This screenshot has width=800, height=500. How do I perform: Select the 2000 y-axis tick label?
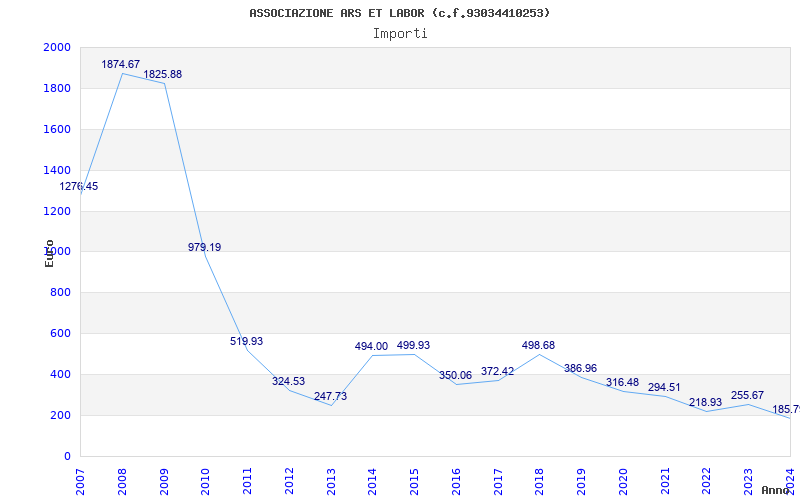(x=57, y=47)
